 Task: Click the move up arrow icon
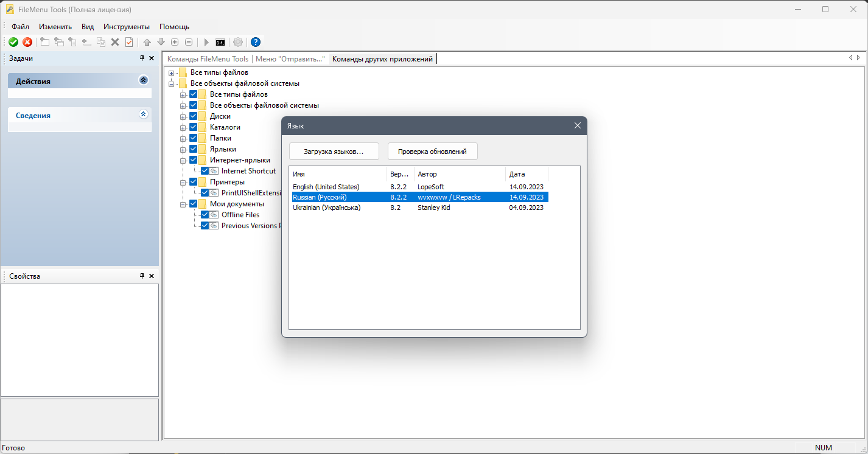[147, 42]
